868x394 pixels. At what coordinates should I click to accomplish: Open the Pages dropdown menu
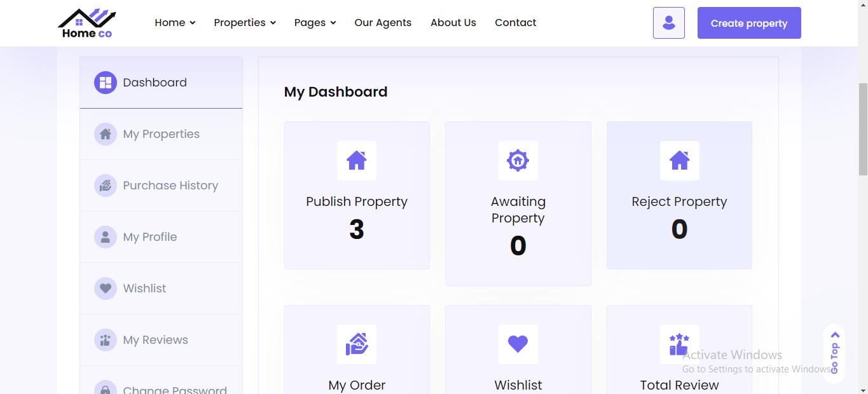(x=315, y=23)
